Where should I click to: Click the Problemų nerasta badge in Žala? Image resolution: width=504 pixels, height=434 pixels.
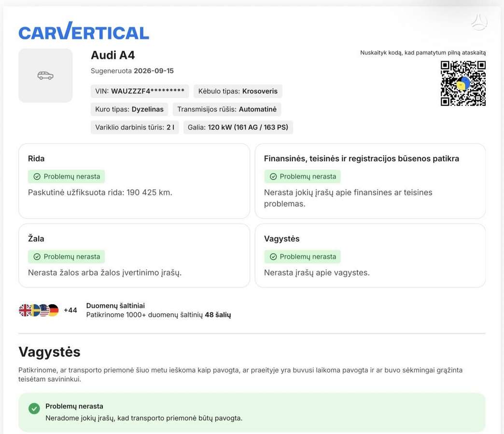click(x=66, y=257)
